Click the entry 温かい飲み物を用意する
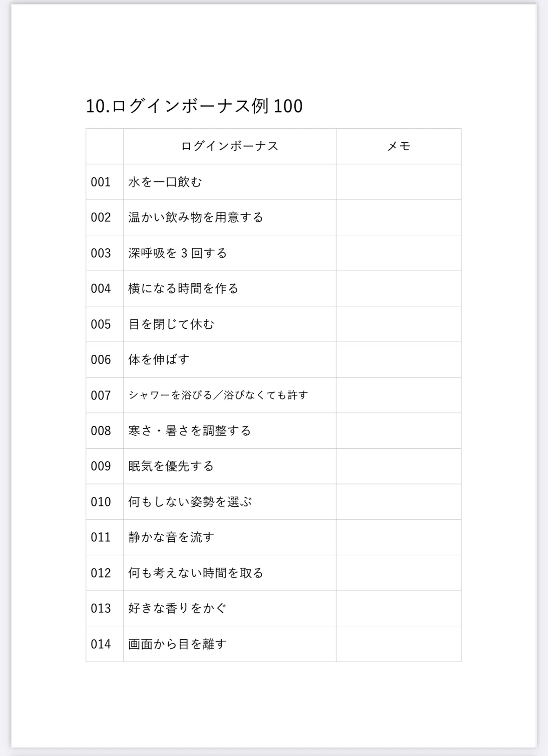 [x=196, y=218]
